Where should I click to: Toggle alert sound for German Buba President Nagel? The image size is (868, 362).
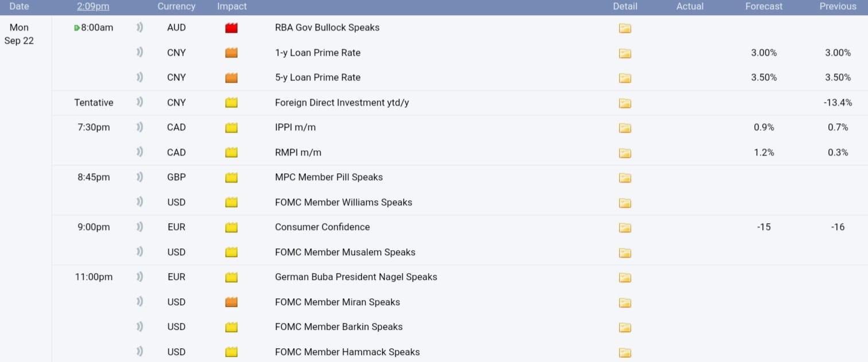[139, 277]
